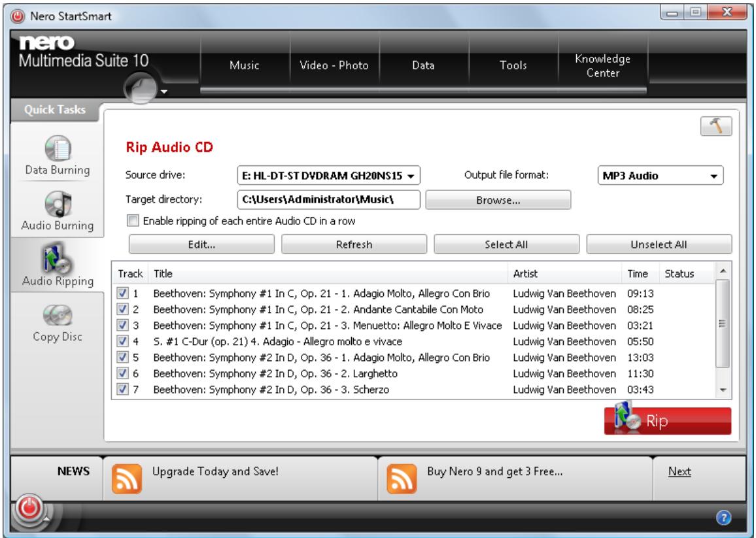The image size is (756, 538).
Task: Click the Select All button
Action: pyautogui.click(x=506, y=244)
